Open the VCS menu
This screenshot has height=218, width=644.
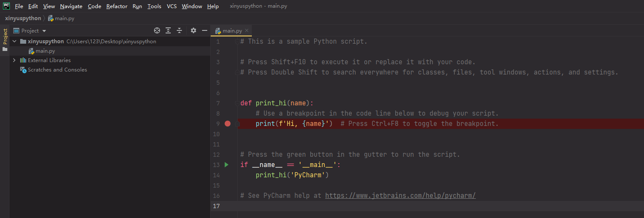[x=172, y=6]
